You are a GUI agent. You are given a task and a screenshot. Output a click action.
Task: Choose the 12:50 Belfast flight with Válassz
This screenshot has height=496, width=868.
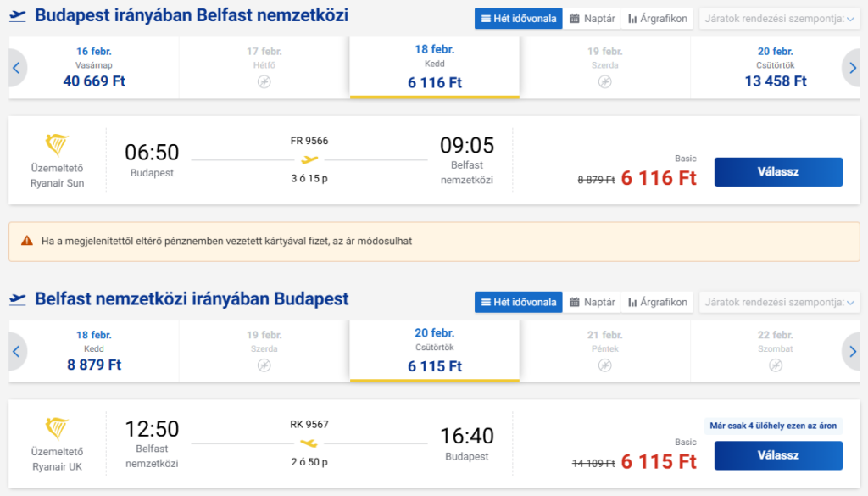coord(778,455)
